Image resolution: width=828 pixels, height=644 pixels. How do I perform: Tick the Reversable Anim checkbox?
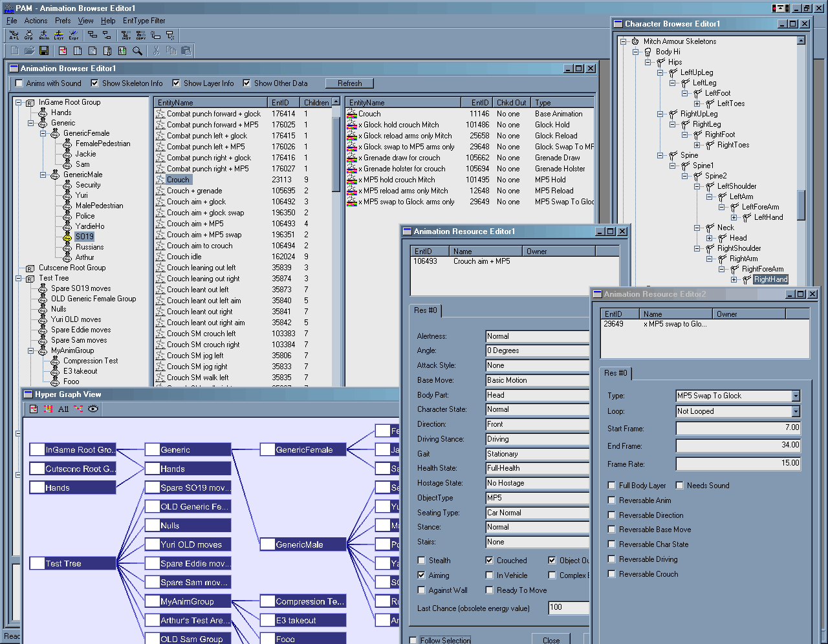[x=612, y=500]
